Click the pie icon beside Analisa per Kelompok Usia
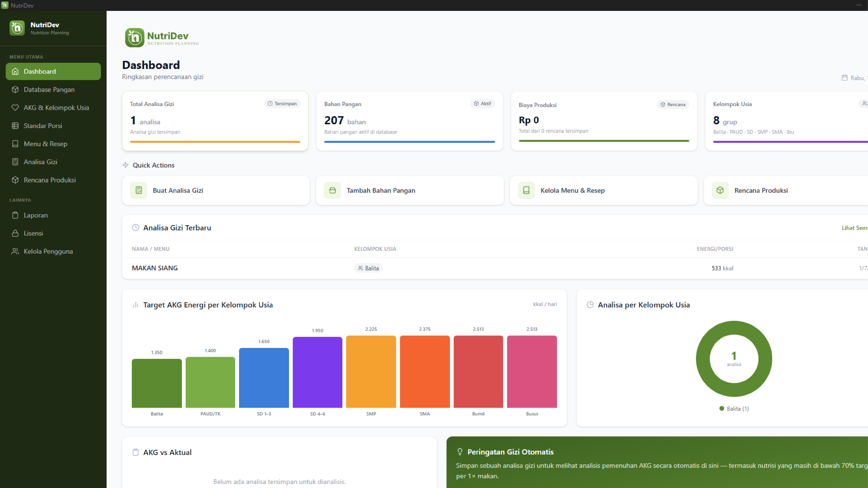The width and height of the screenshot is (868, 488). 590,305
